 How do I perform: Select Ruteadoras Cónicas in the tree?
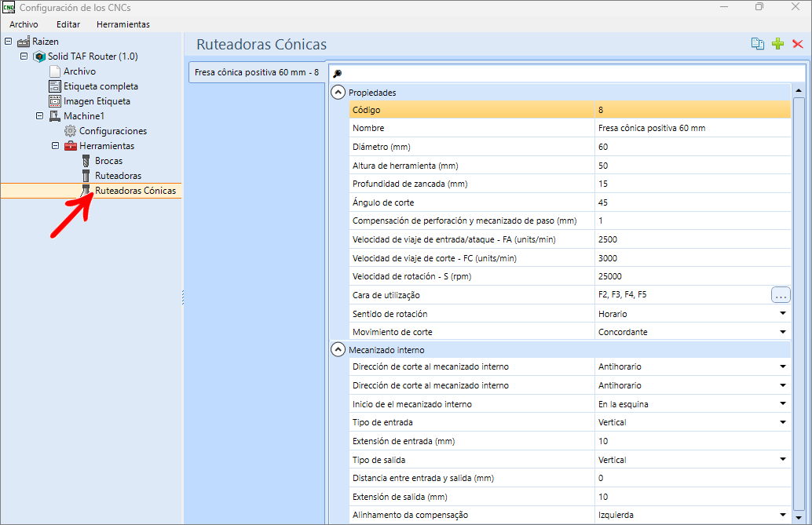pyautogui.click(x=135, y=191)
